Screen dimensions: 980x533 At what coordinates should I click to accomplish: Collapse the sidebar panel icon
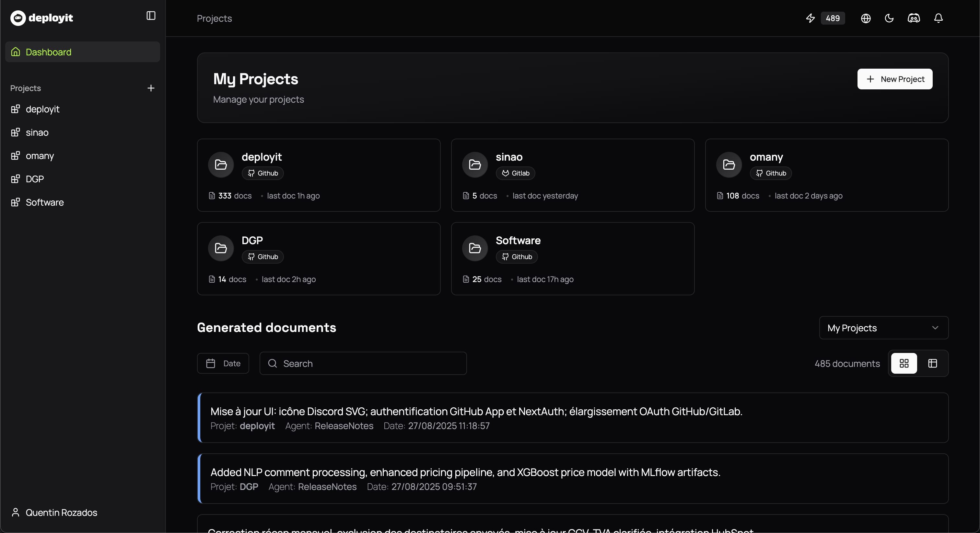151,16
